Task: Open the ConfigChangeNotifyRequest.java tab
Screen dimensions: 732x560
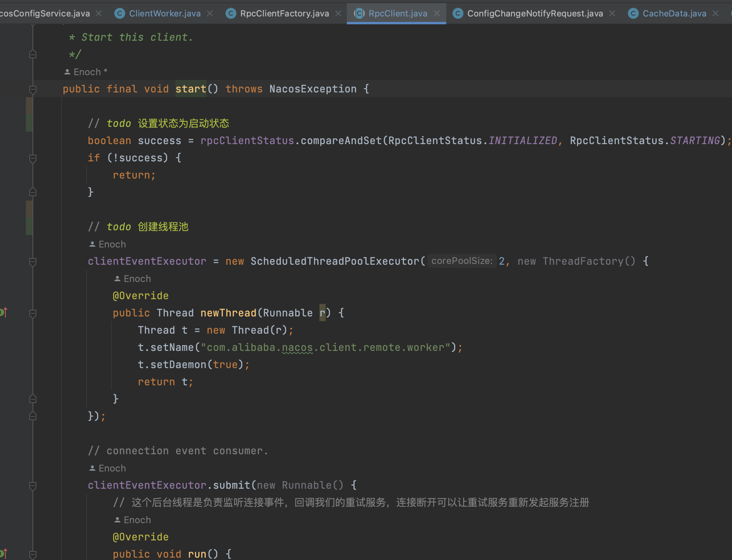Action: click(x=535, y=13)
